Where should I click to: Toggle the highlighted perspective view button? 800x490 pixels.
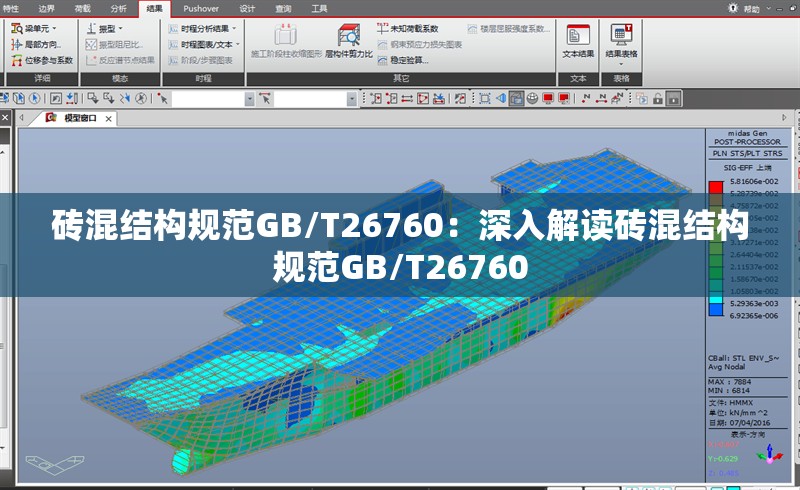tap(515, 98)
